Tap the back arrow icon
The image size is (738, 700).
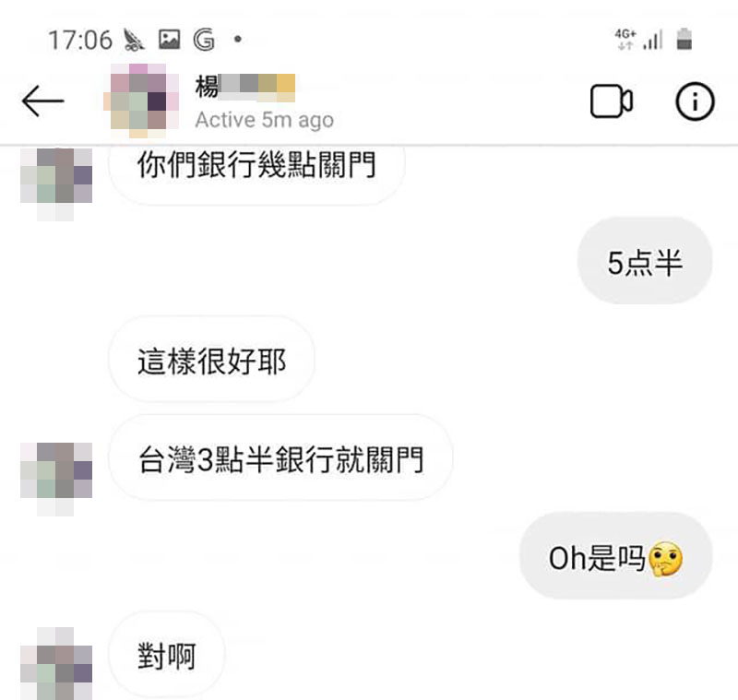[x=42, y=101]
